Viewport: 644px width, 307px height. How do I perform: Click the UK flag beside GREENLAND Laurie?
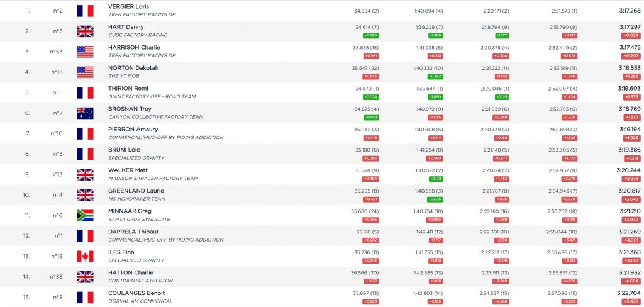85,195
